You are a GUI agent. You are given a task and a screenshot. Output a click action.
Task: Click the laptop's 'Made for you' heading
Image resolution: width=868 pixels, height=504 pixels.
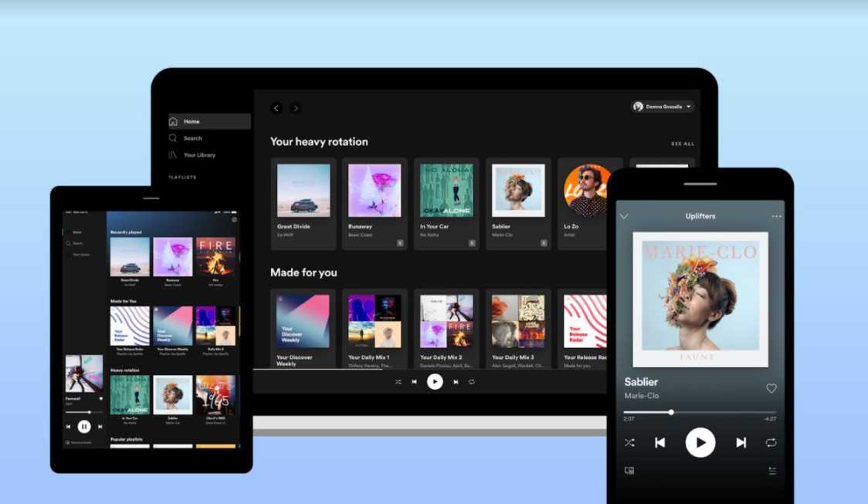click(303, 272)
